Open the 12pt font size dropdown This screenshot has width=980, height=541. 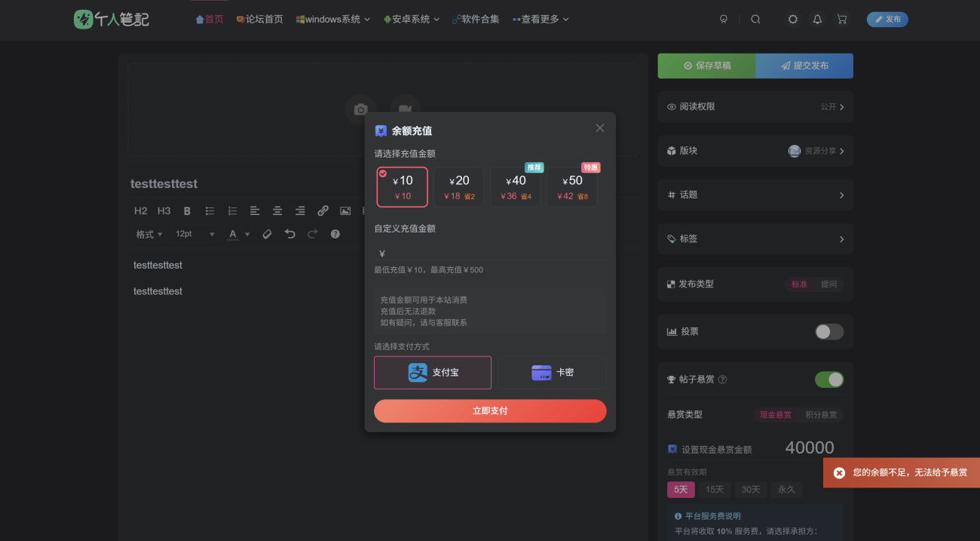(x=194, y=235)
